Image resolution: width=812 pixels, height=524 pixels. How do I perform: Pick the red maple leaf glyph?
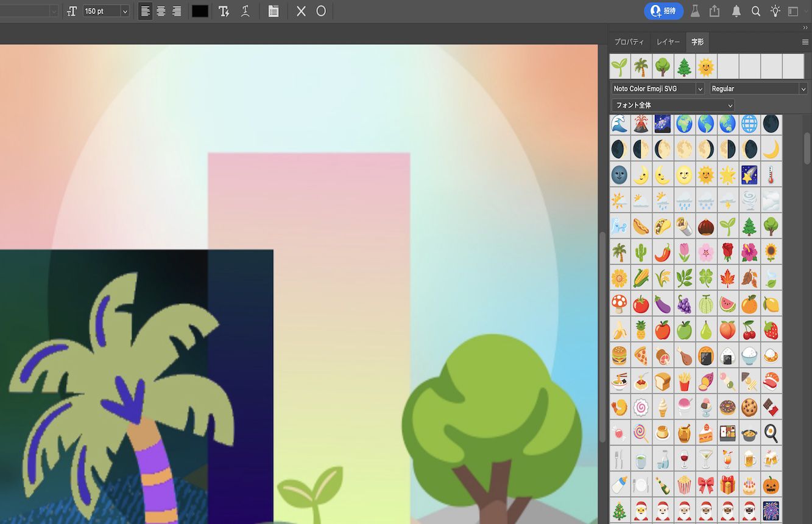point(727,278)
